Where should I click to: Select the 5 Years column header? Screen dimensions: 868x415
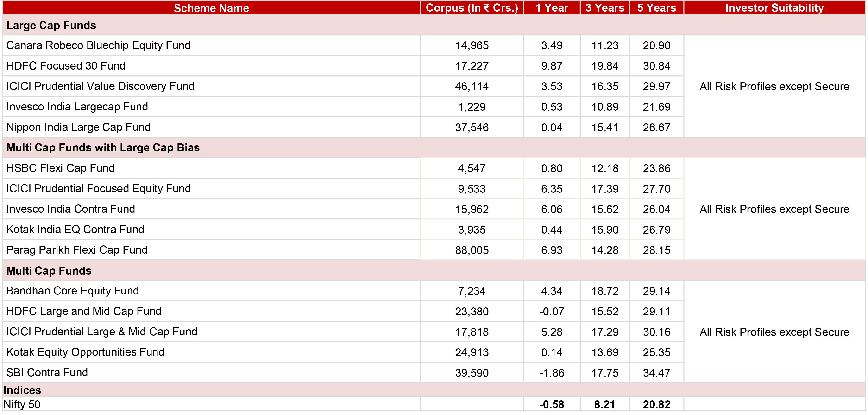point(656,8)
